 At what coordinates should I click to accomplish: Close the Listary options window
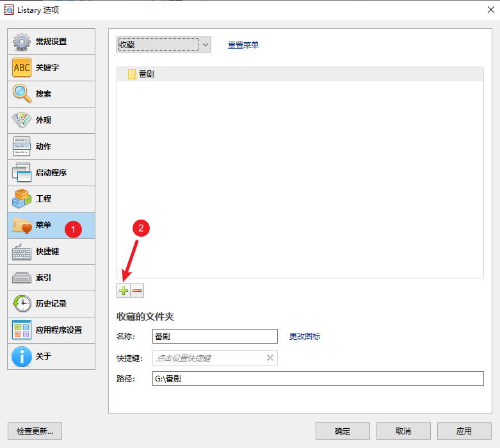pos(491,10)
